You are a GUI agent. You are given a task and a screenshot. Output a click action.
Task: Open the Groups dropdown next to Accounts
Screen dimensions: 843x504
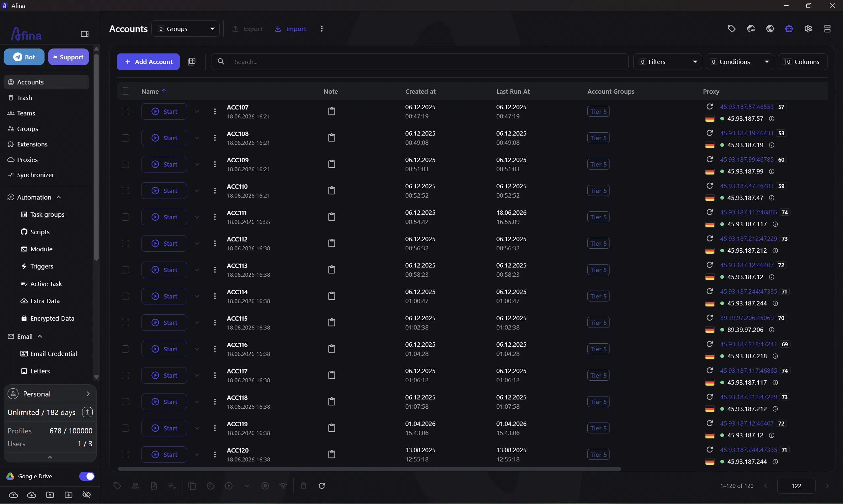pyautogui.click(x=185, y=29)
